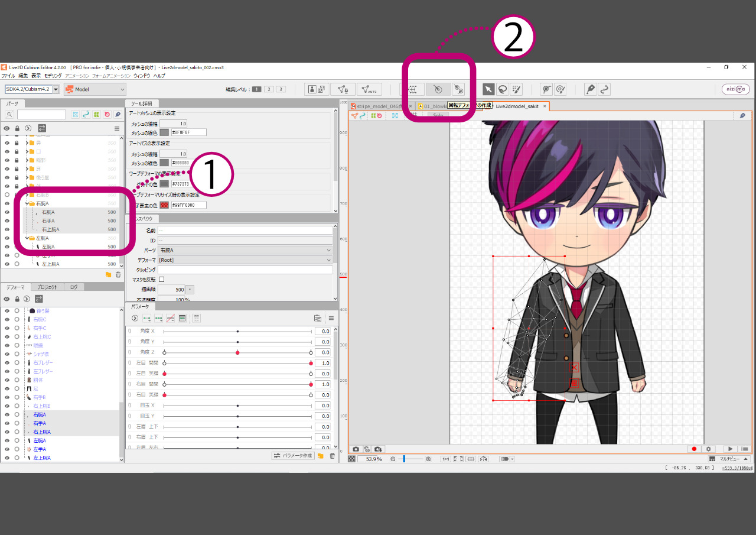Click the parts panel search magnifier icon

9,114
